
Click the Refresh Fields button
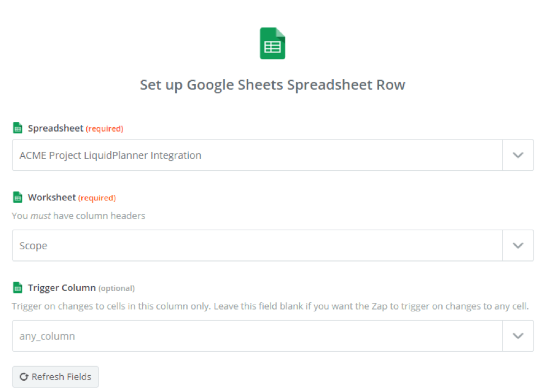[x=55, y=377]
